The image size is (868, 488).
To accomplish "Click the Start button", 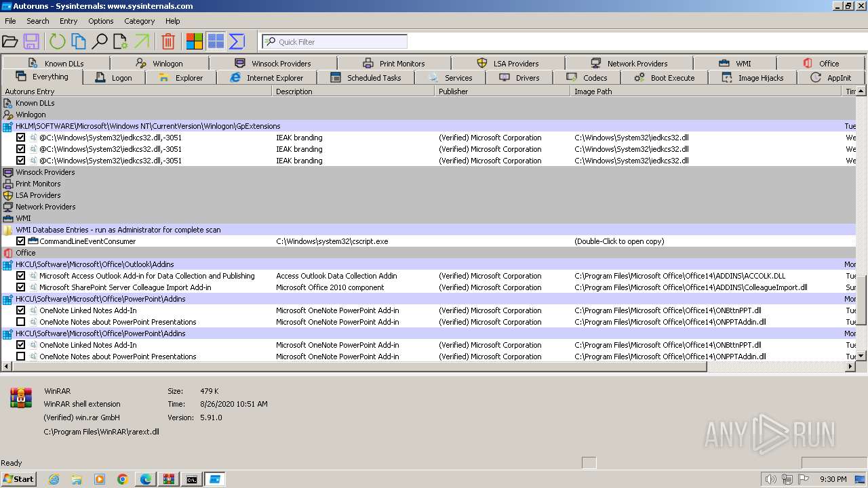I will 18,479.
